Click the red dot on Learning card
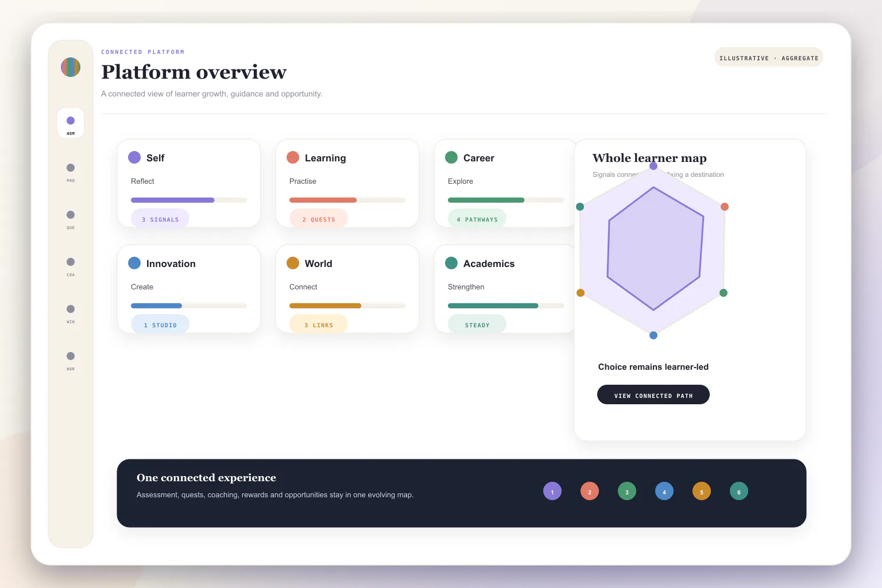The width and height of the screenshot is (882, 588). tap(293, 157)
